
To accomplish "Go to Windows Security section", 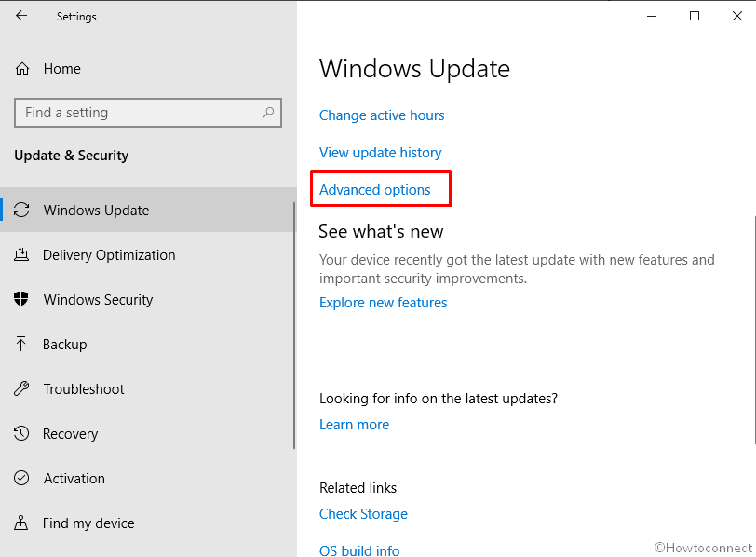I will tap(148, 299).
